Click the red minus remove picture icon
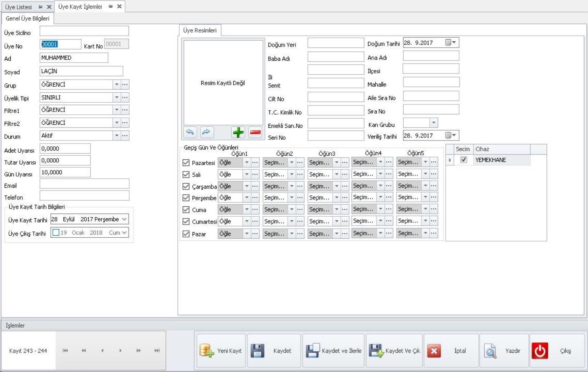Viewport: 588px width, 372px height. click(x=255, y=132)
